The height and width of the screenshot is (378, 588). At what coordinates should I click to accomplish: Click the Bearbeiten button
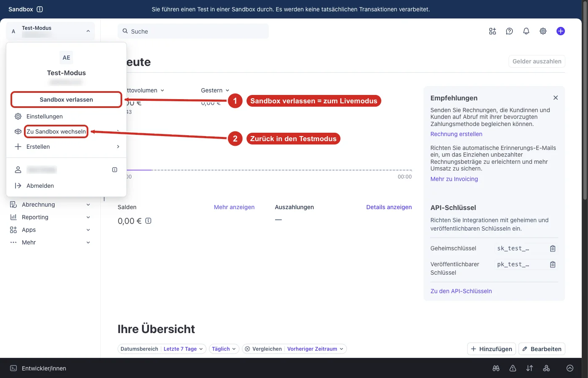(x=542, y=349)
